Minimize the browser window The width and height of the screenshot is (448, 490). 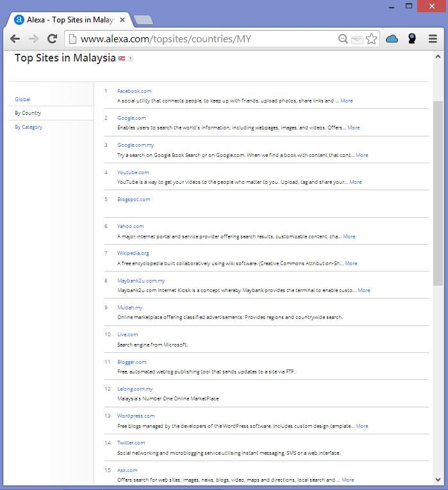tap(392, 6)
